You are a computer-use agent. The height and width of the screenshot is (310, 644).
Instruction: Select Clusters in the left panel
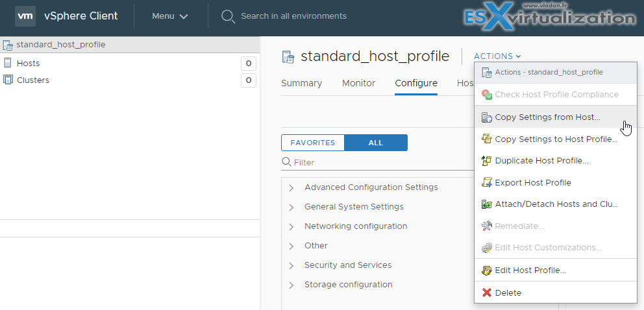tap(33, 80)
